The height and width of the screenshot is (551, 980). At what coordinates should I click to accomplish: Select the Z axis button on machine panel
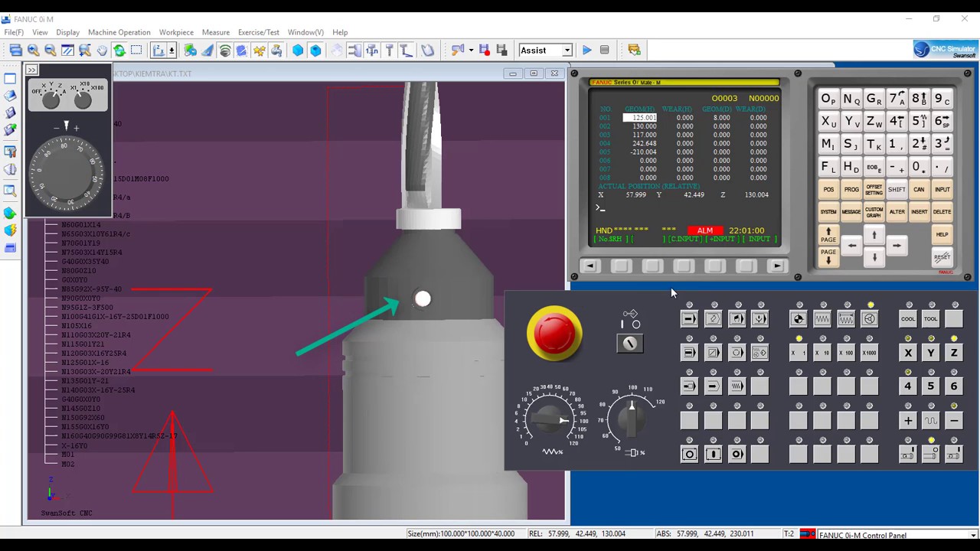click(954, 353)
